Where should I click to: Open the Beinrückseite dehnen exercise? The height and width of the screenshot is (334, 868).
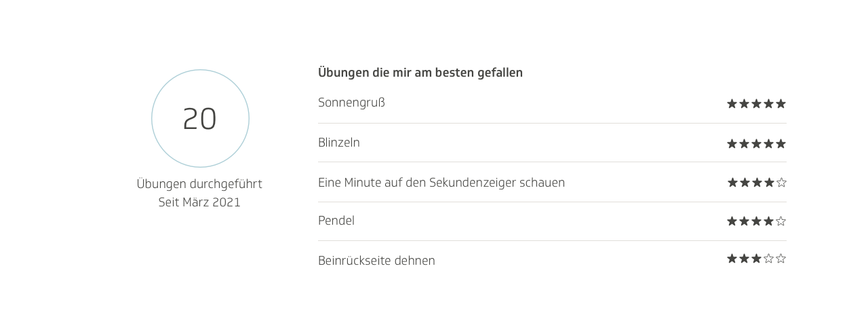[376, 261]
